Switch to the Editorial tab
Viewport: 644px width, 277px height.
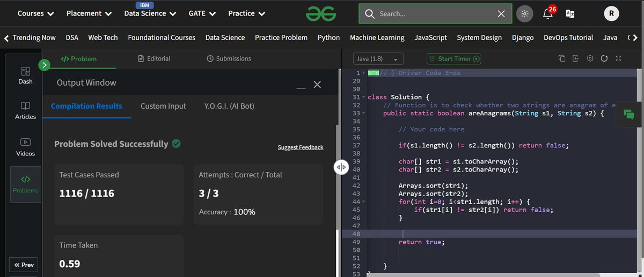coord(154,58)
